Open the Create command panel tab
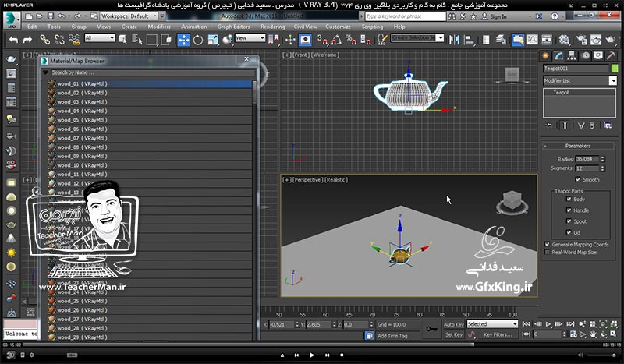Screen dimensions: 624x364 coord(545,56)
